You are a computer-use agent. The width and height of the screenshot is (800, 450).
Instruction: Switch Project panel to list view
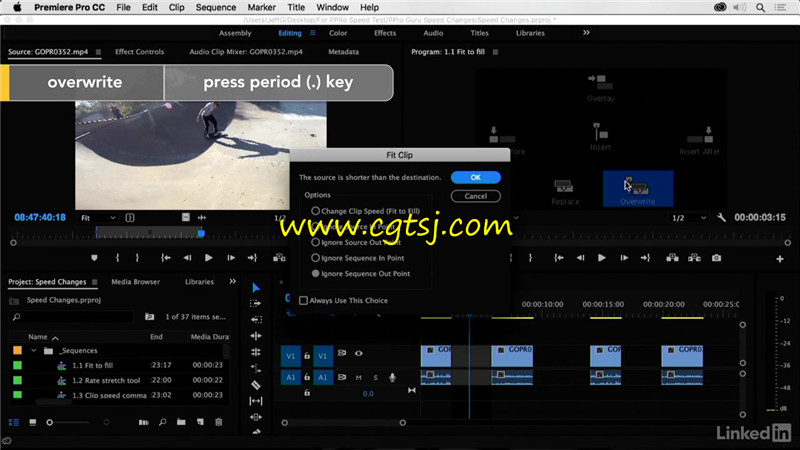(x=14, y=422)
